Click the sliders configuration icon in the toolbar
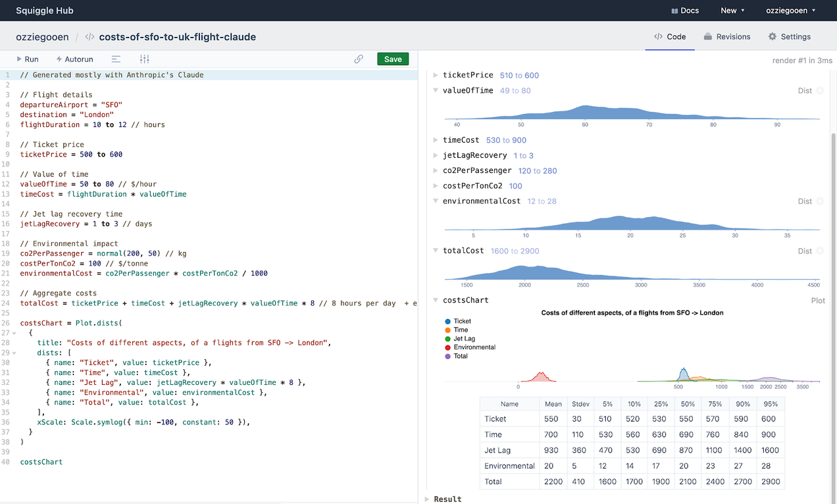 pyautogui.click(x=144, y=59)
